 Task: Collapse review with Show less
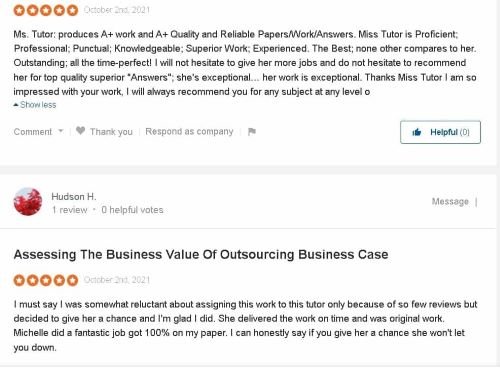[35, 105]
